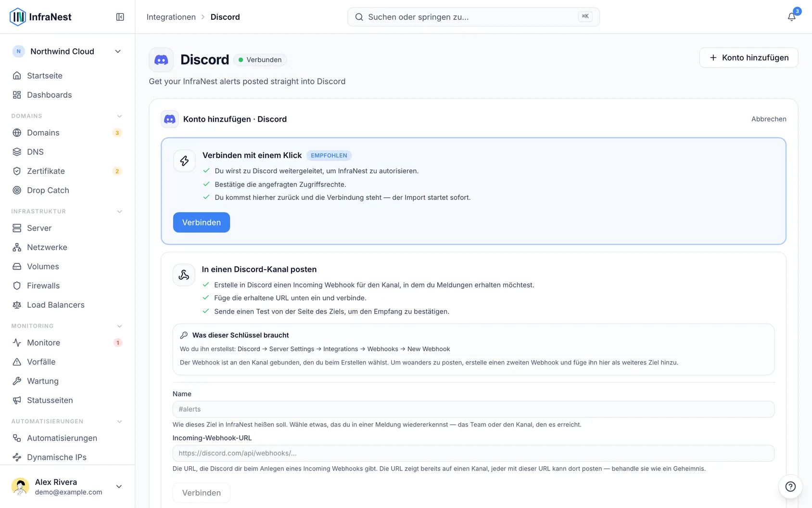Click the Monitore activity icon
Viewport: 812px width, 508px height.
tap(17, 342)
